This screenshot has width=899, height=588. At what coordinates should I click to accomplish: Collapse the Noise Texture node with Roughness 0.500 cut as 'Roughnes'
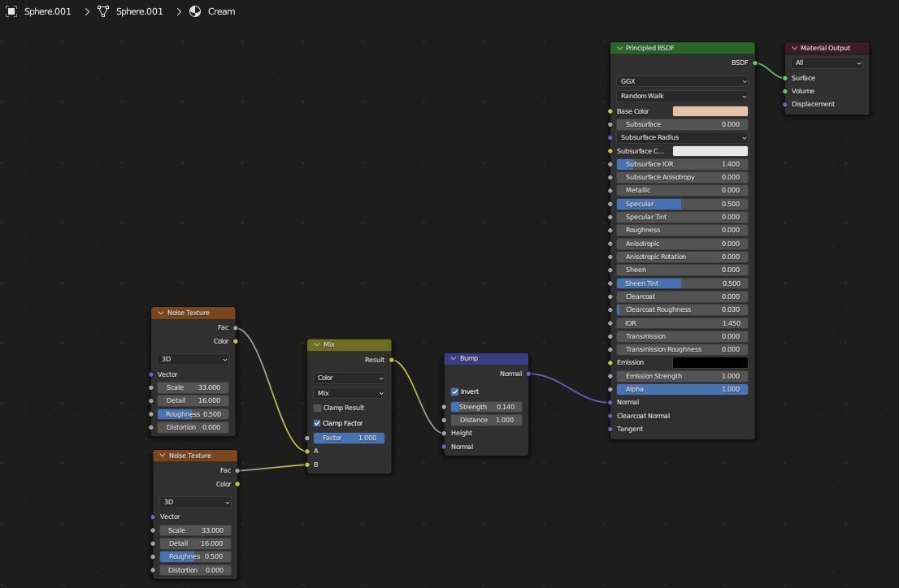click(x=163, y=456)
